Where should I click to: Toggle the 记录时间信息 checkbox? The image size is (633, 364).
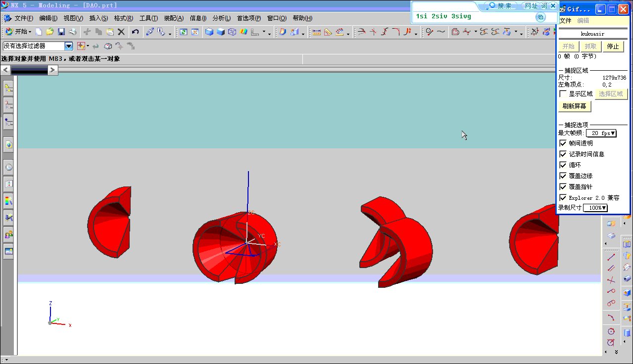pos(563,154)
